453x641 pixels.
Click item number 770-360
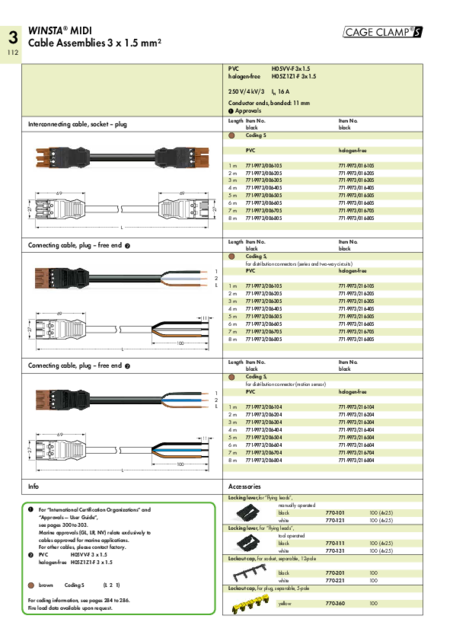[335, 603]
